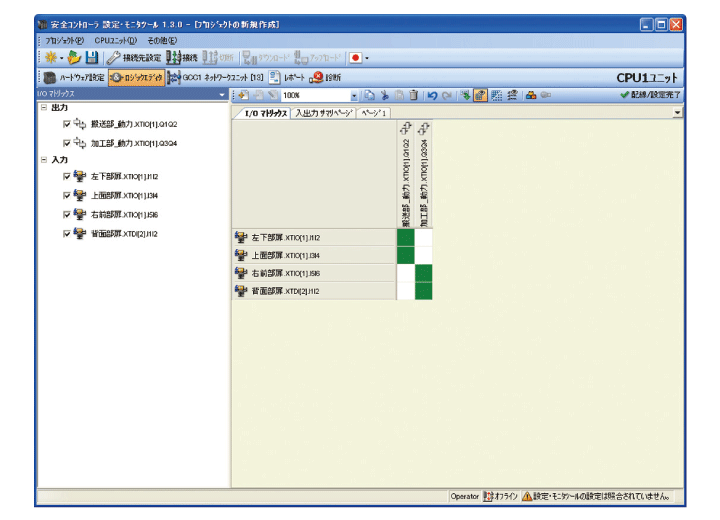Open a project with the folder icon
720x520 pixels.
tap(73, 58)
